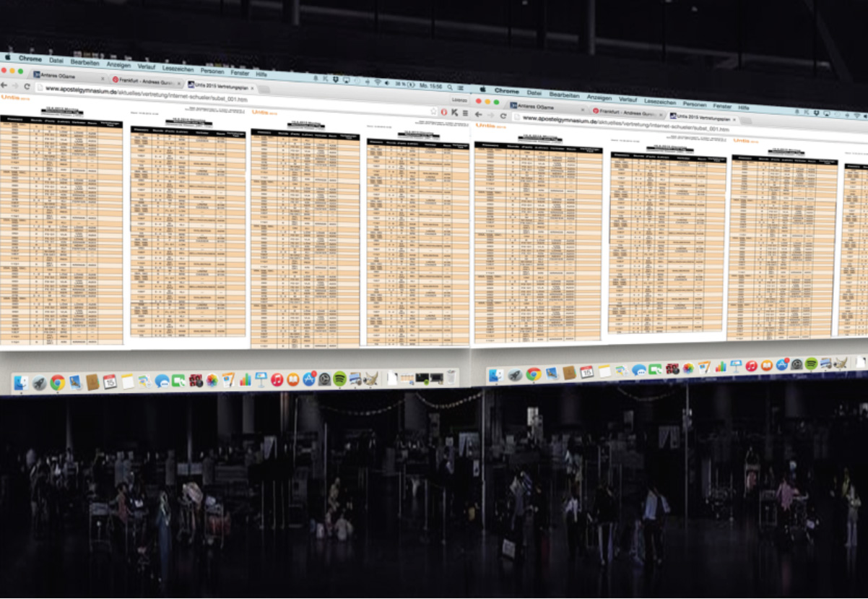Open the Lesezeichen menu in the left menu bar

point(178,70)
